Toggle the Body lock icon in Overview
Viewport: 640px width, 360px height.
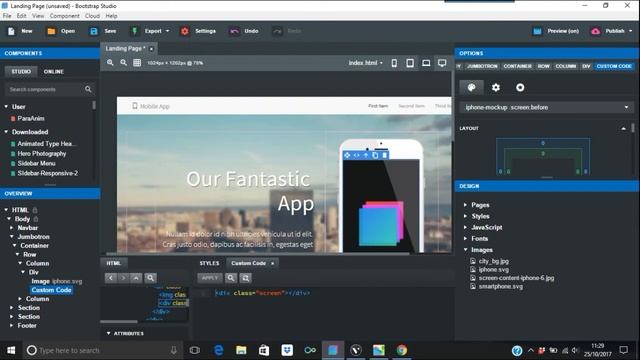36,219
